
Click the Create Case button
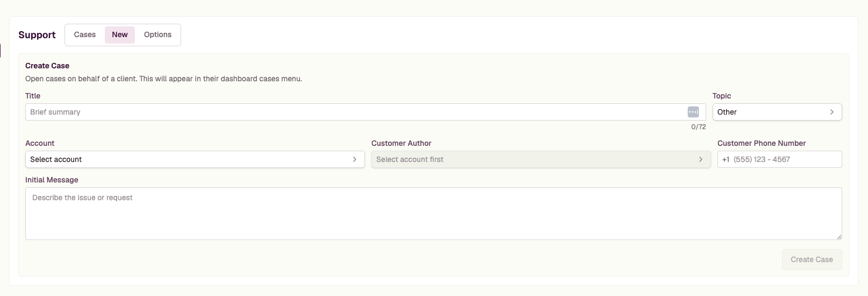click(x=812, y=259)
